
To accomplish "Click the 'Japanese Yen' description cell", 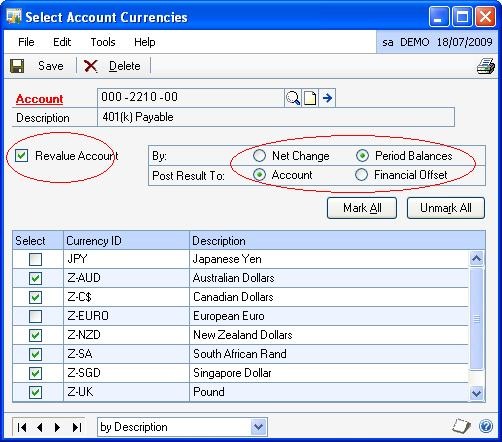I will point(329,259).
